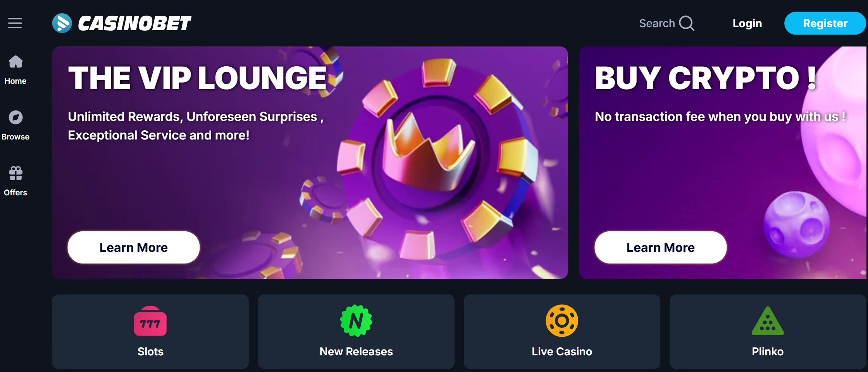Screen dimensions: 868x372
Task: Select the orange Live Casino chip icon
Action: [562, 321]
